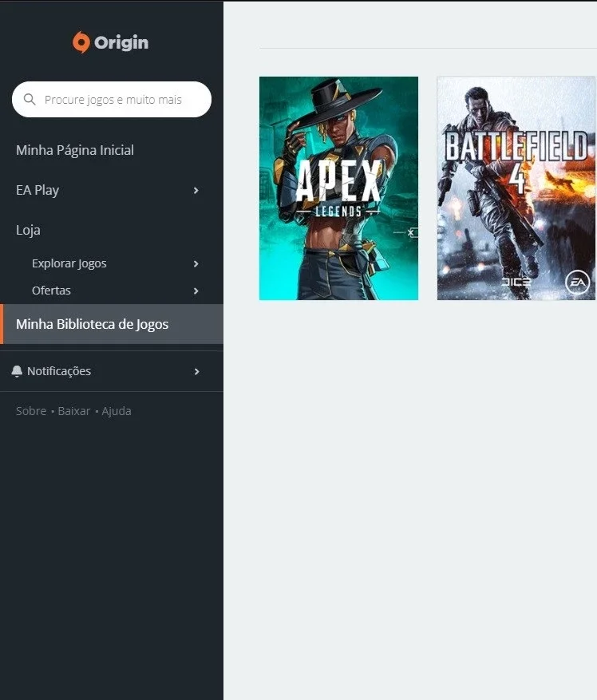Viewport: 597px width, 700px height.
Task: Expand the Ofertas chevron
Action: click(196, 291)
